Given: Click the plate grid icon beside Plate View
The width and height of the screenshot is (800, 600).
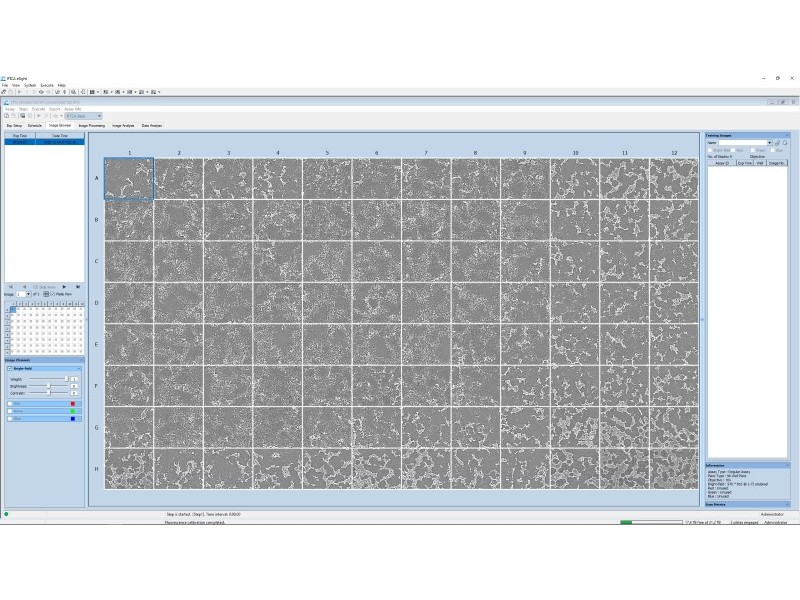Looking at the screenshot, I should (46, 294).
